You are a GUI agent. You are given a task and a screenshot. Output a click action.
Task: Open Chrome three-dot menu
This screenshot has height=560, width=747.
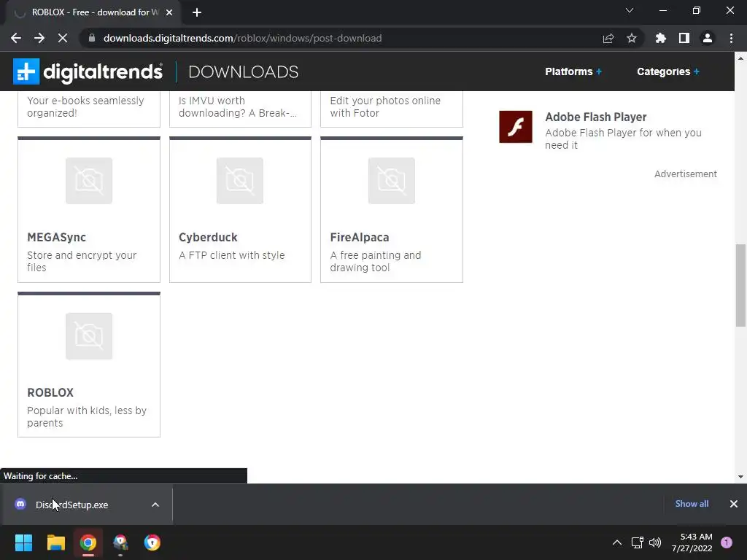coord(731,38)
